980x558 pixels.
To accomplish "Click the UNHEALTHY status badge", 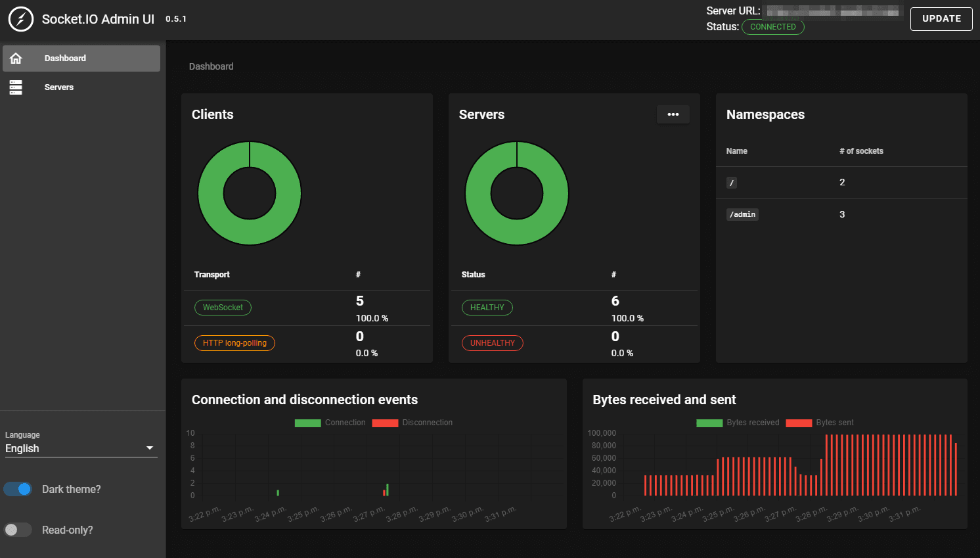I will click(493, 342).
